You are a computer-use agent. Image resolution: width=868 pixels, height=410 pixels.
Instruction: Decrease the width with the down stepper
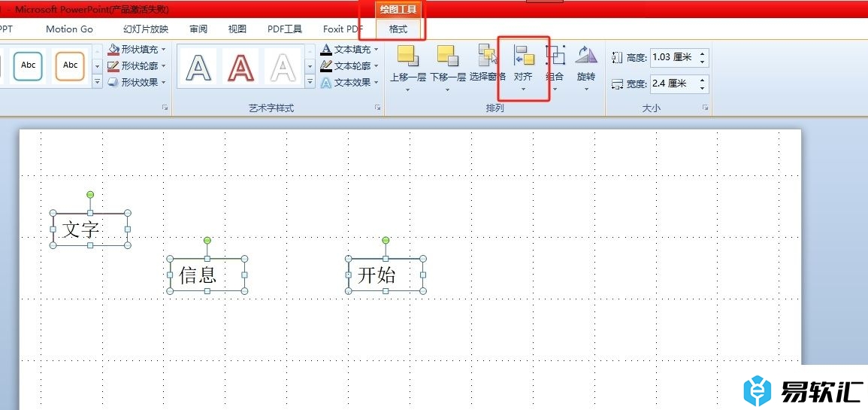coord(703,88)
